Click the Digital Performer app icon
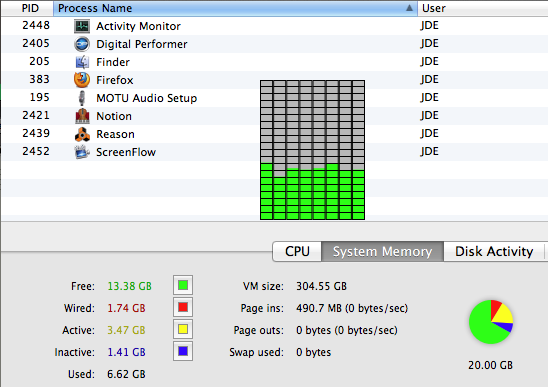 tap(82, 44)
